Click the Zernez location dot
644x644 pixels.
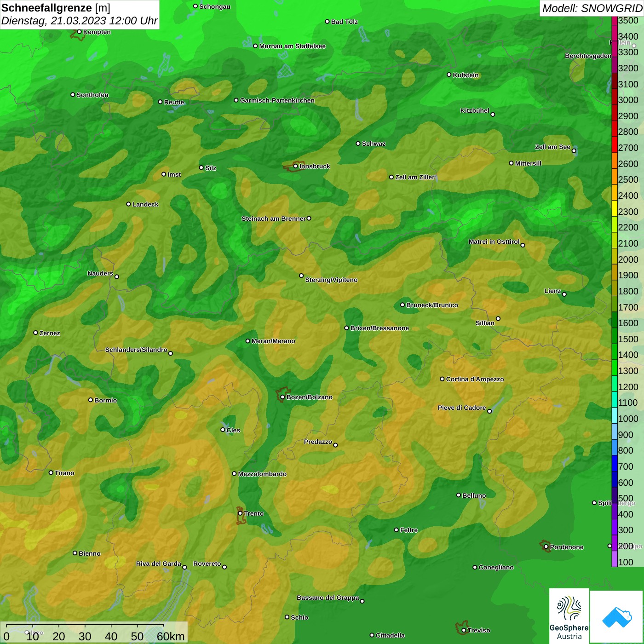point(35,333)
